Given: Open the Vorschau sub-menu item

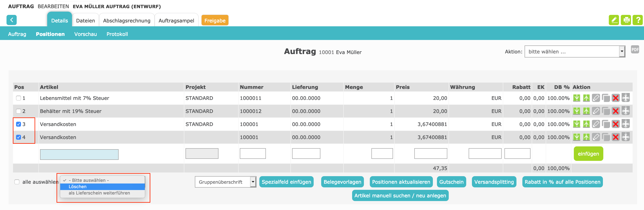Looking at the screenshot, I should (85, 34).
